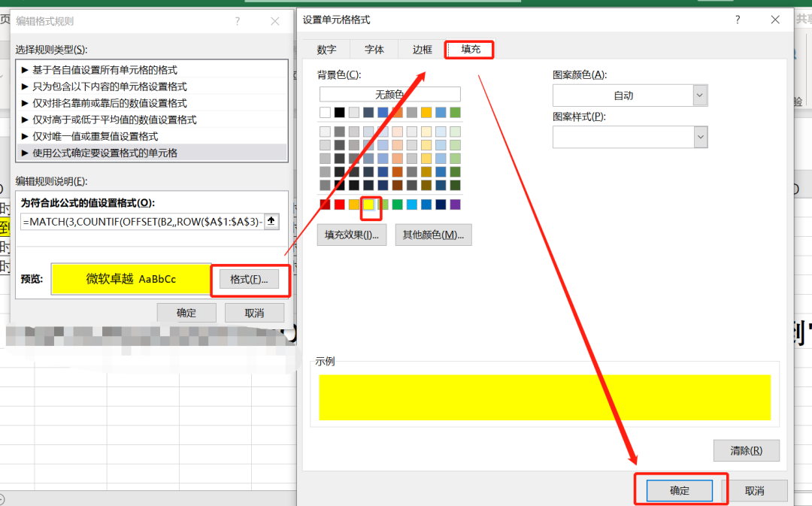
Task: Click the yellow 示例 preview area
Action: [x=545, y=397]
